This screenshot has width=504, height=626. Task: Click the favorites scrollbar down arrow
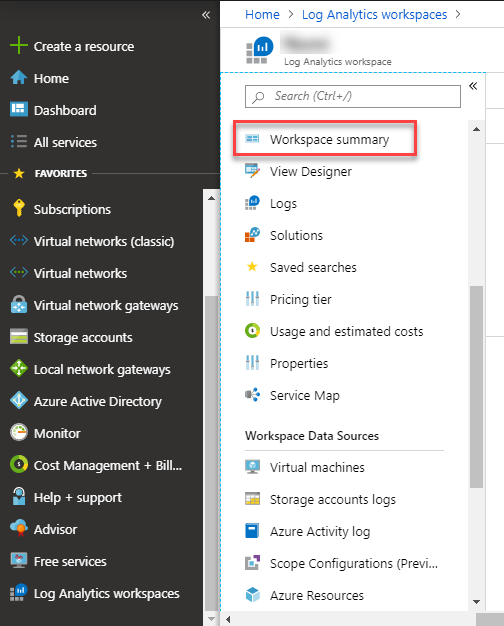211,619
